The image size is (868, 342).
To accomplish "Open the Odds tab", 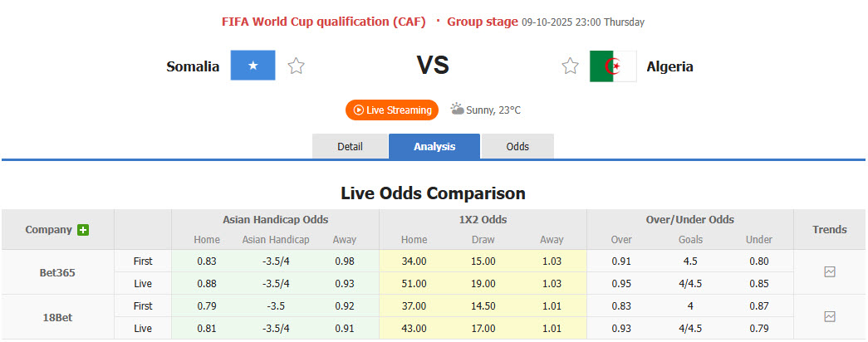I will click(517, 146).
